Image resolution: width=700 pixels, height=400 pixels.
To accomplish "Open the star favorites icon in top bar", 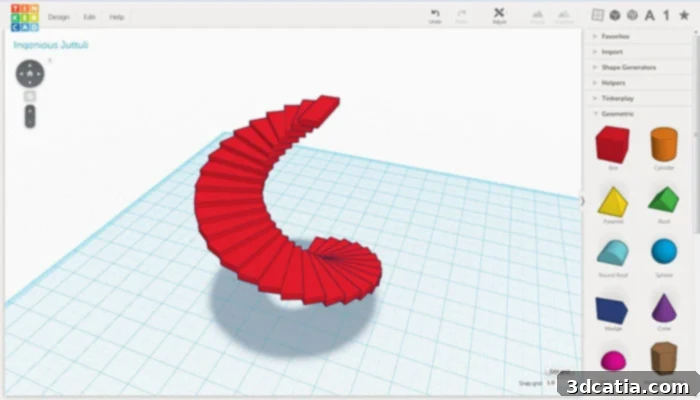I will click(684, 16).
